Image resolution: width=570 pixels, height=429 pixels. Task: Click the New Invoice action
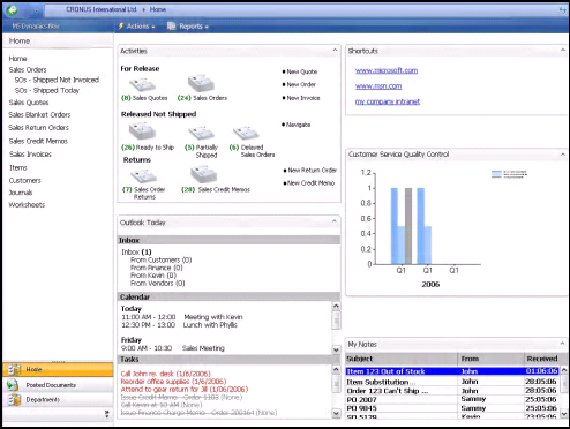(x=302, y=98)
